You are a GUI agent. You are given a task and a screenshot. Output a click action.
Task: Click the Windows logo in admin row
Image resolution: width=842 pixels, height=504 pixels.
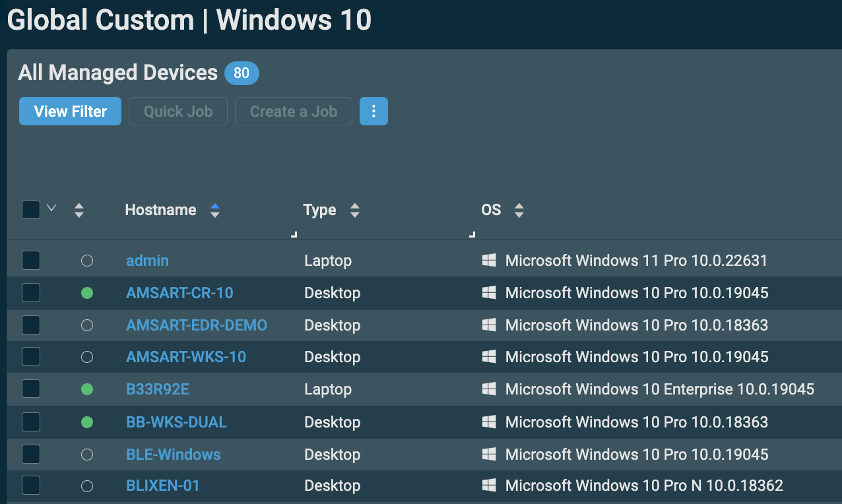[489, 261]
